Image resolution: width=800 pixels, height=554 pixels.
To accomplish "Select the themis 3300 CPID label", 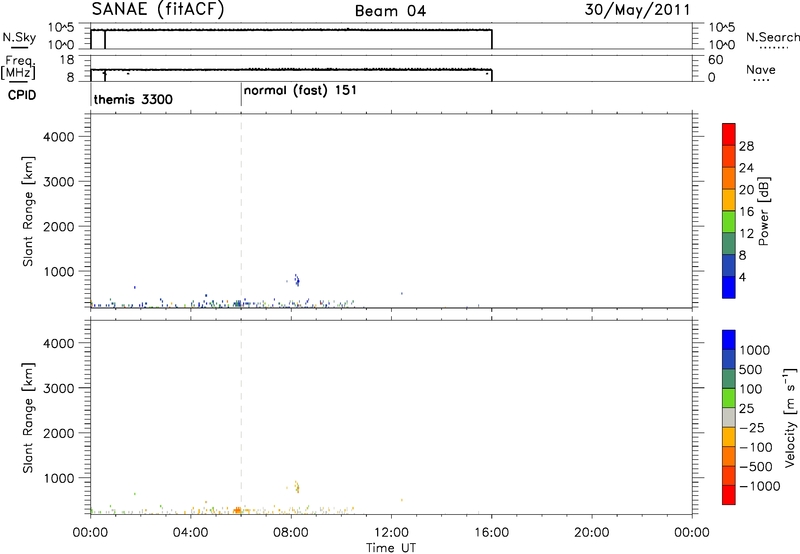I will click(133, 99).
